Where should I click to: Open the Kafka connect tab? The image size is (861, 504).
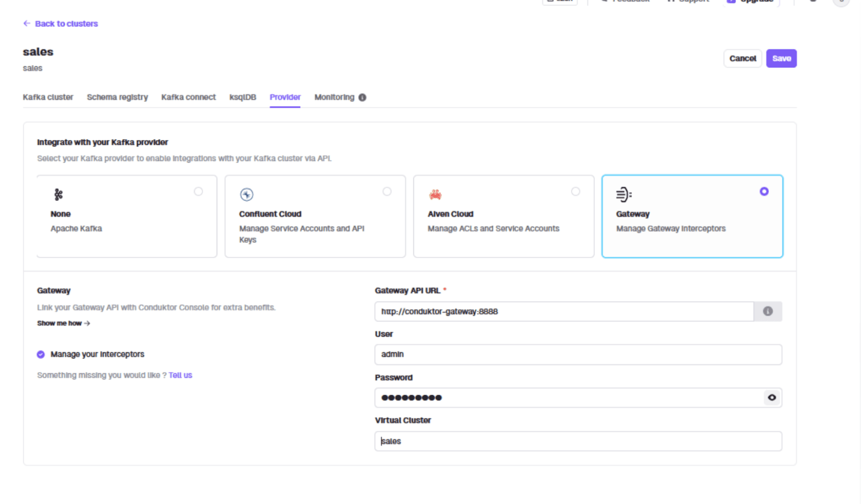188,97
